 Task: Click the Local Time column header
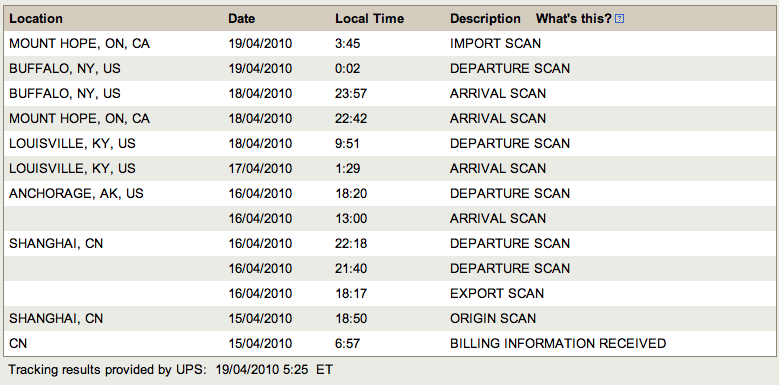[369, 19]
